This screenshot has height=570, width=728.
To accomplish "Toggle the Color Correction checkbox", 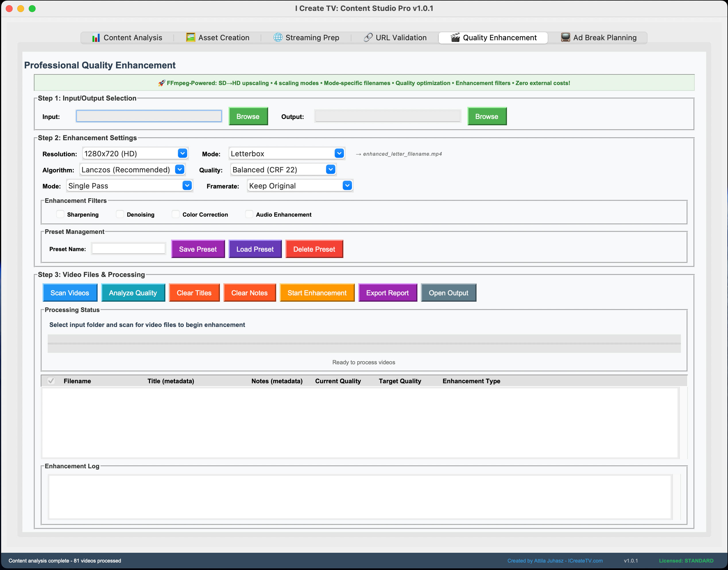I will pyautogui.click(x=175, y=214).
